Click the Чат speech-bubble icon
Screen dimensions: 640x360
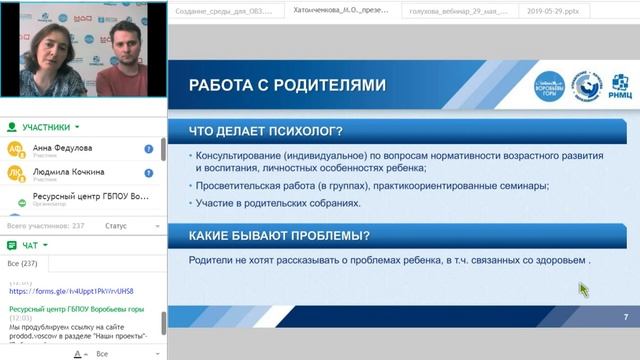(12, 245)
